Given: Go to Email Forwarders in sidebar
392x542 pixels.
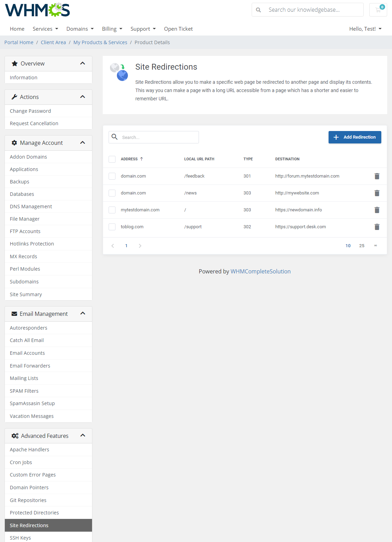Looking at the screenshot, I should coord(30,366).
